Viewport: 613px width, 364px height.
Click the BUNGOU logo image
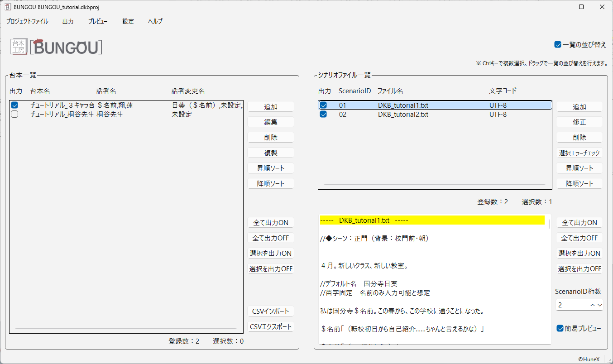[x=56, y=47]
